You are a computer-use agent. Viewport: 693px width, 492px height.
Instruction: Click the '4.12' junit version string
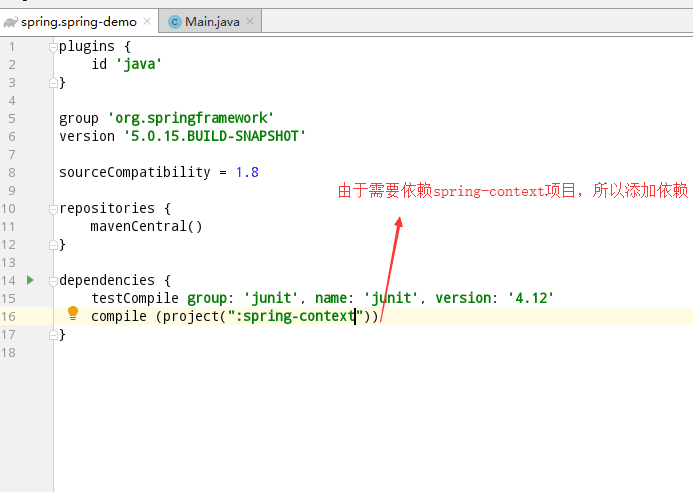click(530, 298)
